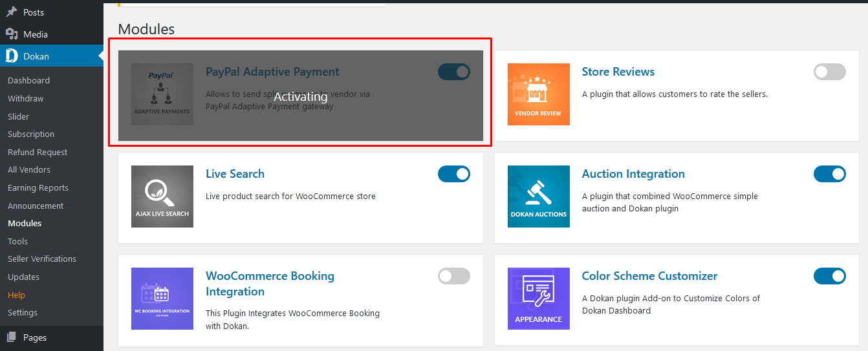This screenshot has width=868, height=351.
Task: Click the WC Booking Integration icon
Action: 162,299
